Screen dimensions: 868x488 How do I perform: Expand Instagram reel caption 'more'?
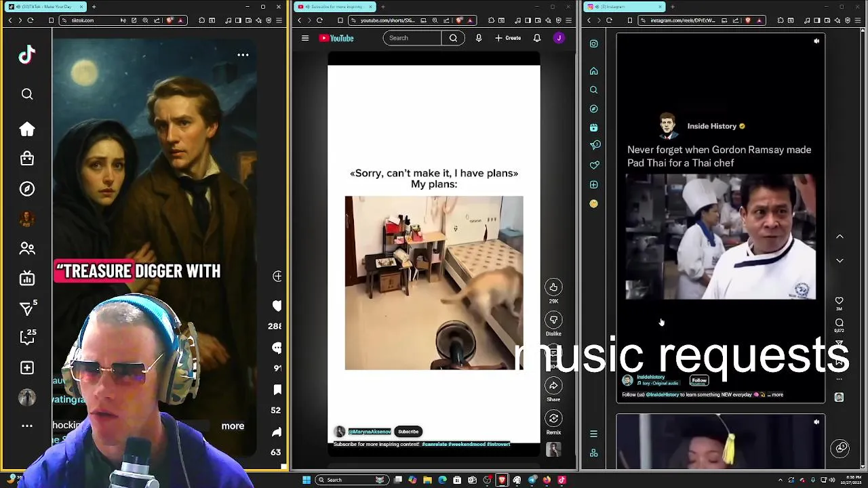778,394
